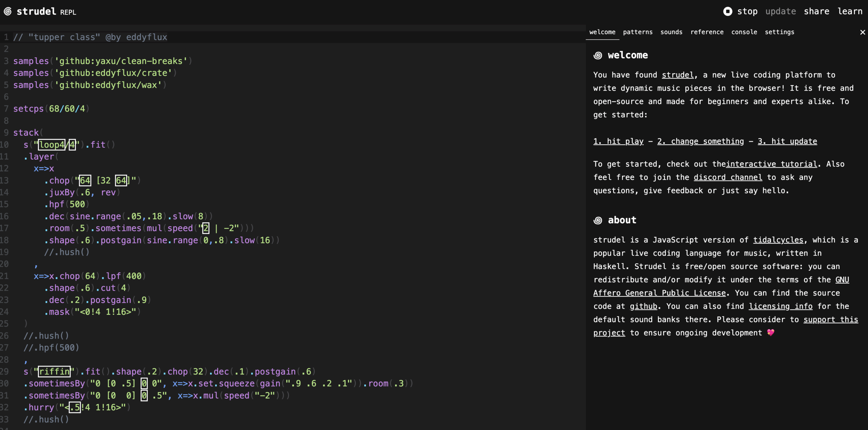Open the settings tab
Image resolution: width=868 pixels, height=430 pixels.
(x=779, y=32)
